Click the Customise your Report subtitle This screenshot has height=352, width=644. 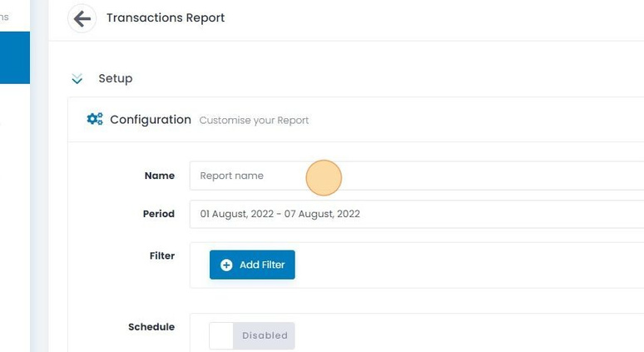click(254, 121)
